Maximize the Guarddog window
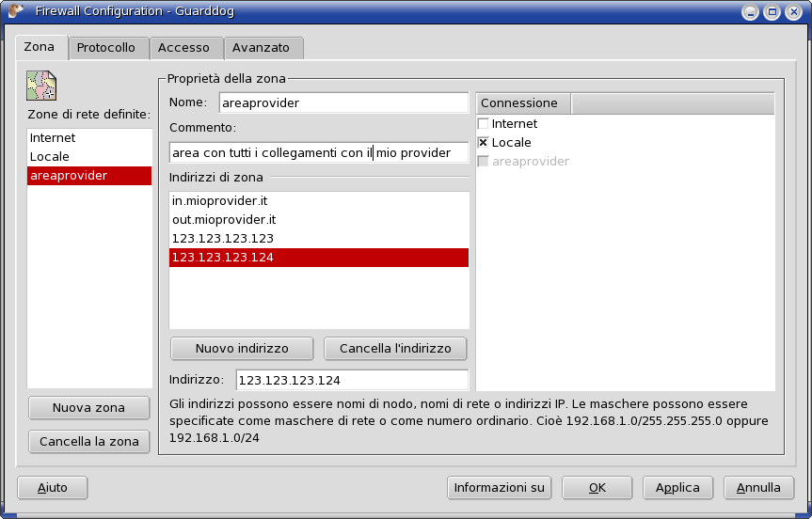This screenshot has height=519, width=812. (772, 12)
